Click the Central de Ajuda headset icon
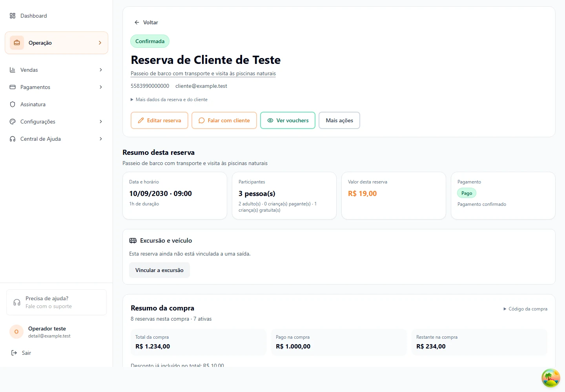The height and width of the screenshot is (392, 565). (x=13, y=139)
